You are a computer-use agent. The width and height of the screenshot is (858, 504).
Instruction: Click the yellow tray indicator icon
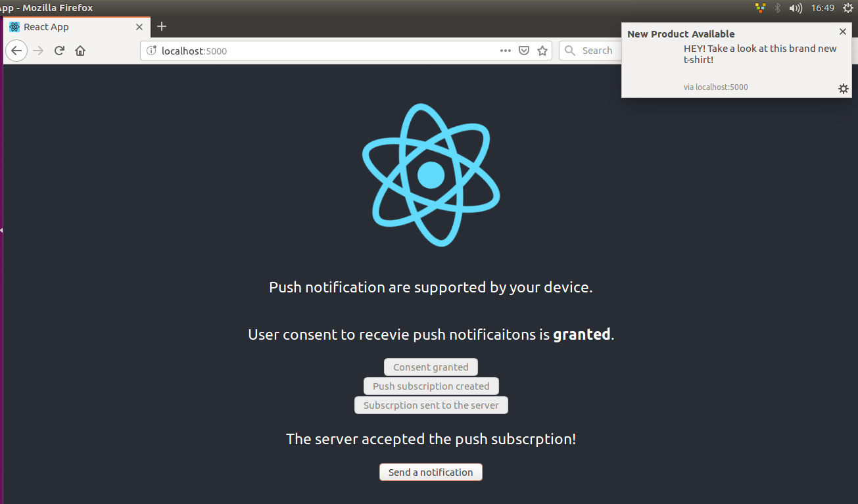(x=761, y=8)
